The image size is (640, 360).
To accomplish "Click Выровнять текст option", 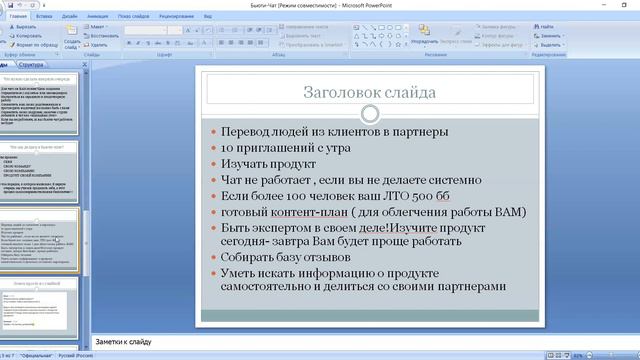I will coord(301,36).
